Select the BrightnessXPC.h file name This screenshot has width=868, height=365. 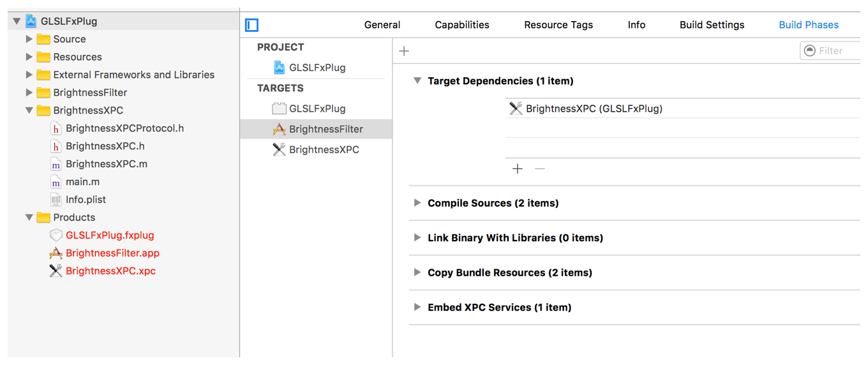pos(105,146)
